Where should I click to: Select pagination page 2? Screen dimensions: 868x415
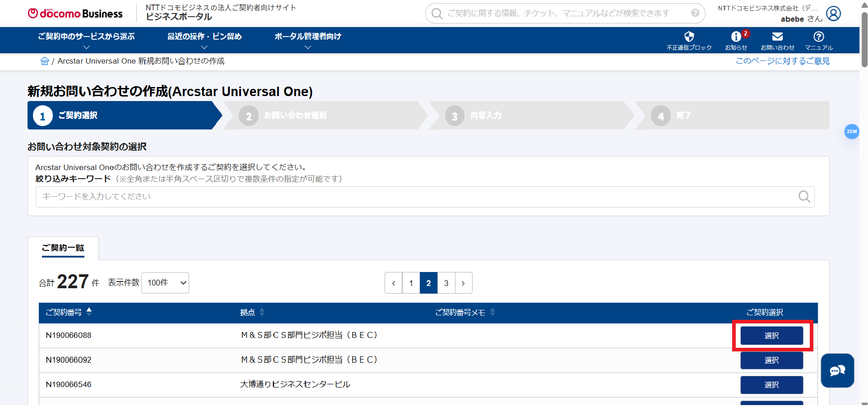coord(429,283)
